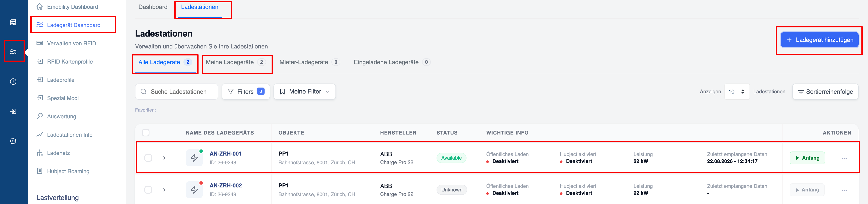Switch to the Dashboard tab

point(153,7)
